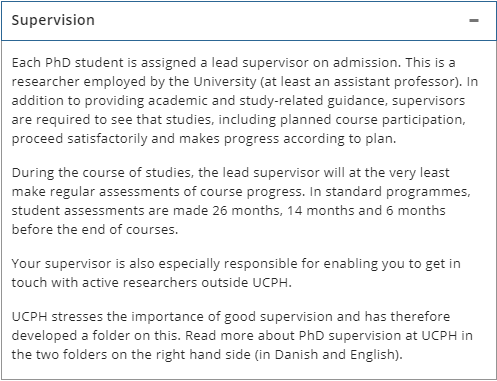
Task: Collapse the Supervision section with minus icon
Action: (474, 21)
